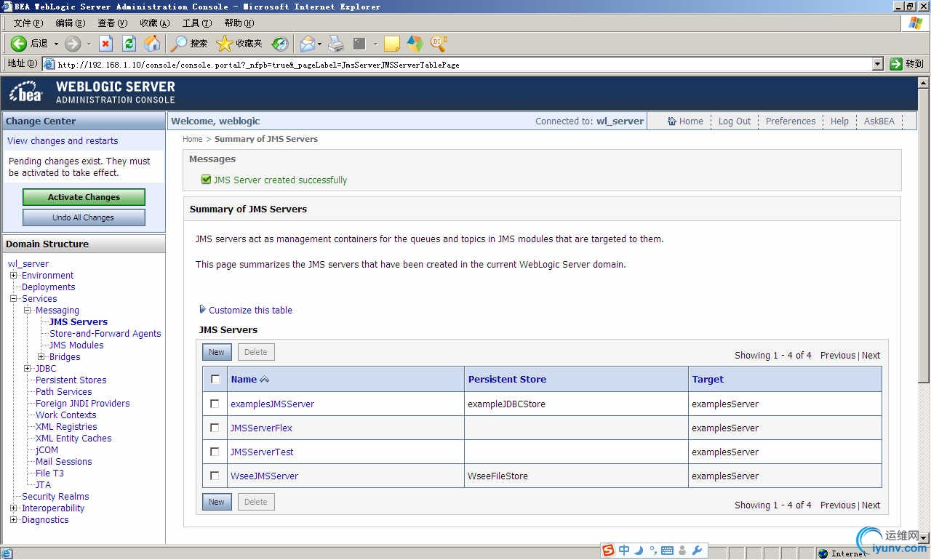The height and width of the screenshot is (560, 931).
Task: Collapse the Services tree node
Action: tap(14, 299)
